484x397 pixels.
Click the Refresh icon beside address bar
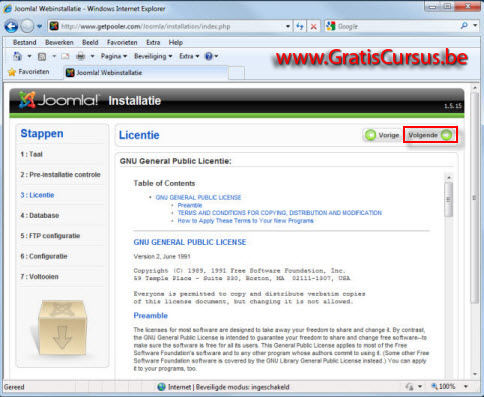click(300, 26)
